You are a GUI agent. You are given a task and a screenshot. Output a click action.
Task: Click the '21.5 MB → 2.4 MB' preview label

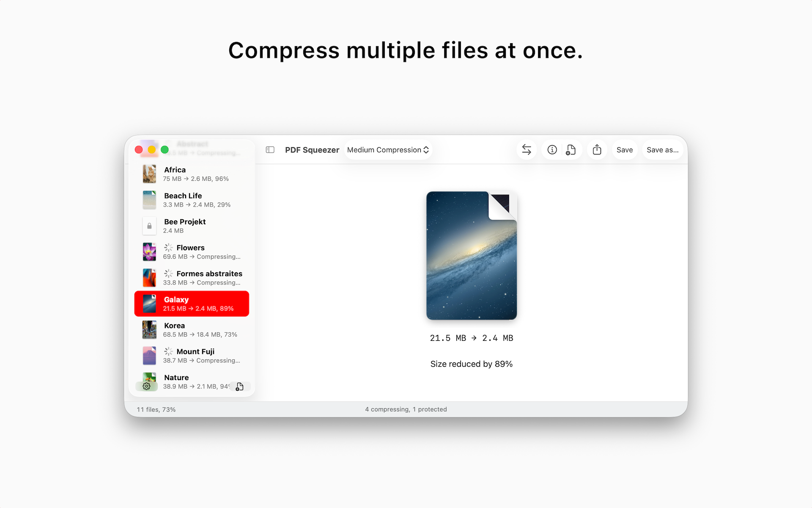click(x=472, y=338)
